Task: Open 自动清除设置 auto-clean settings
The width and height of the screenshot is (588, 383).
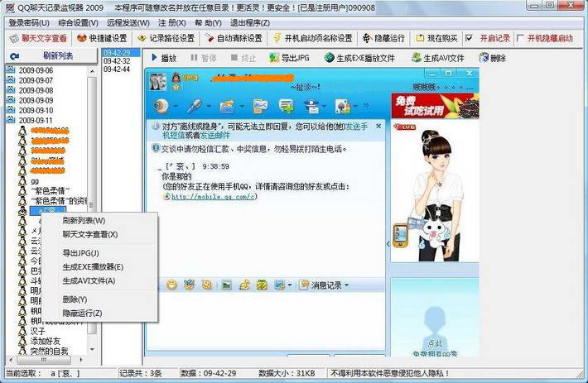Action: tap(234, 38)
